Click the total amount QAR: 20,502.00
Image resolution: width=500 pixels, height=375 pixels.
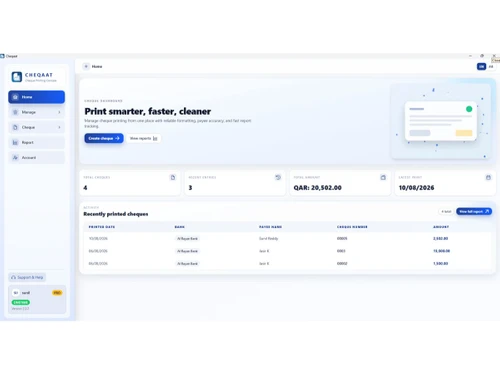click(317, 188)
